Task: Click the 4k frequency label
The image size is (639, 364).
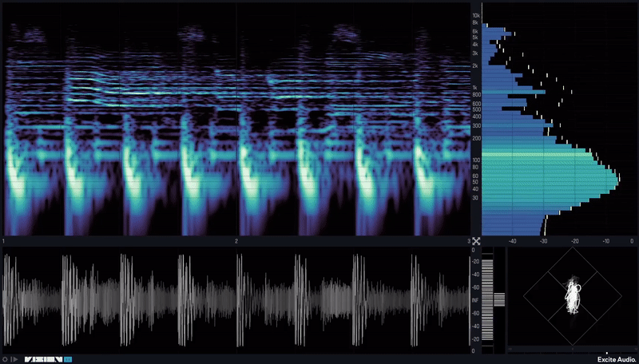Action: tap(475, 44)
